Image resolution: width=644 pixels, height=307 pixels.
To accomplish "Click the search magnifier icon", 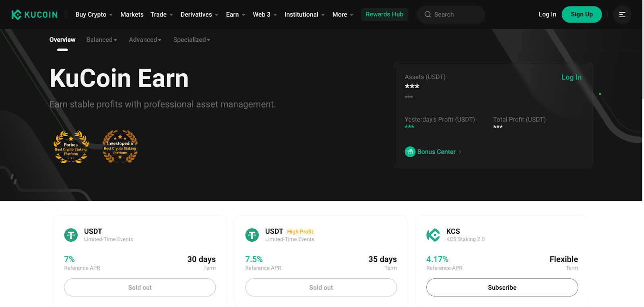I will 428,15.
